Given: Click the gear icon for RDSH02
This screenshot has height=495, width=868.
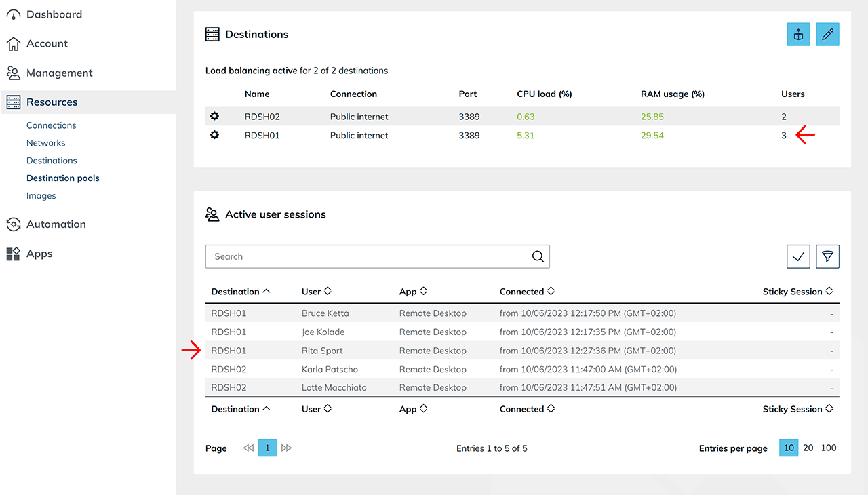Looking at the screenshot, I should pos(214,117).
